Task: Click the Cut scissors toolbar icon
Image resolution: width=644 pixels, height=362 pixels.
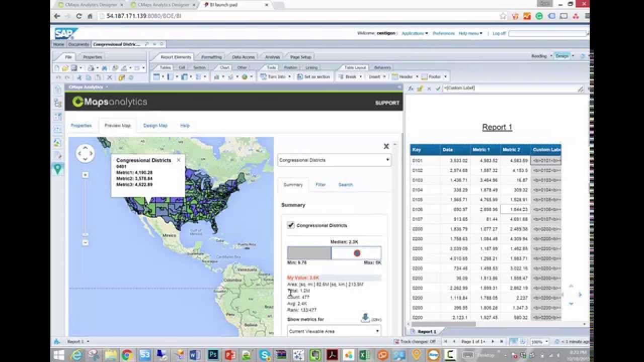Action: pos(79,77)
